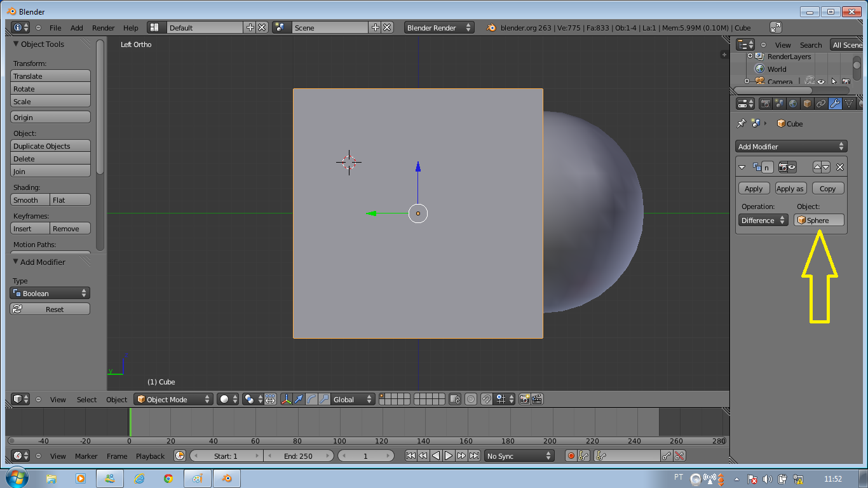Open the View menu in the viewport header
This screenshot has height=488, width=868.
(58, 399)
